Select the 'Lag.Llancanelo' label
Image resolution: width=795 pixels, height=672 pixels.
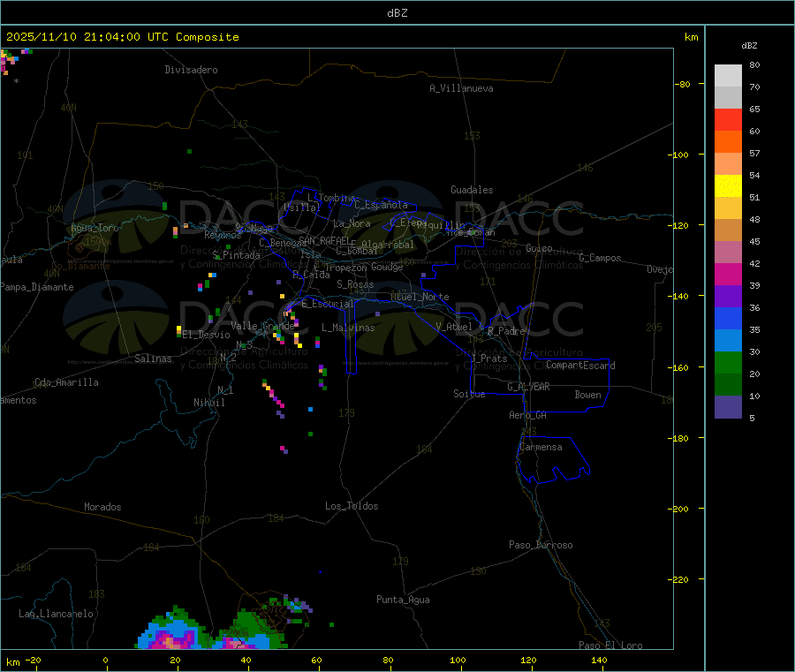pyautogui.click(x=57, y=614)
